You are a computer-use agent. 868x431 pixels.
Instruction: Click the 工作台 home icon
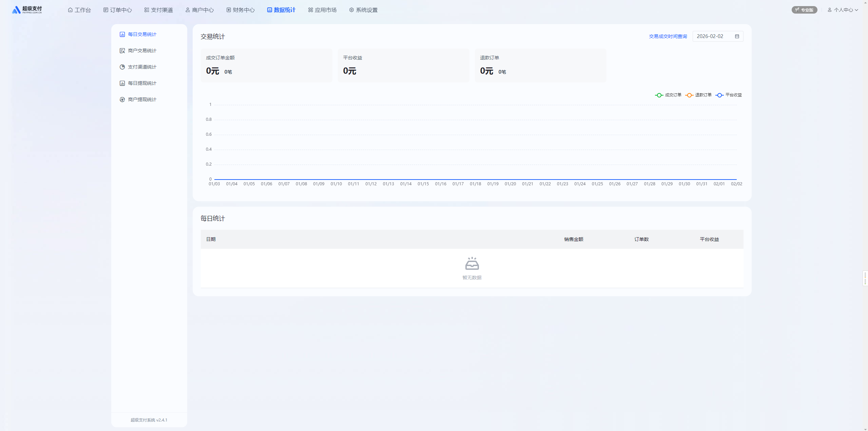[x=70, y=10]
